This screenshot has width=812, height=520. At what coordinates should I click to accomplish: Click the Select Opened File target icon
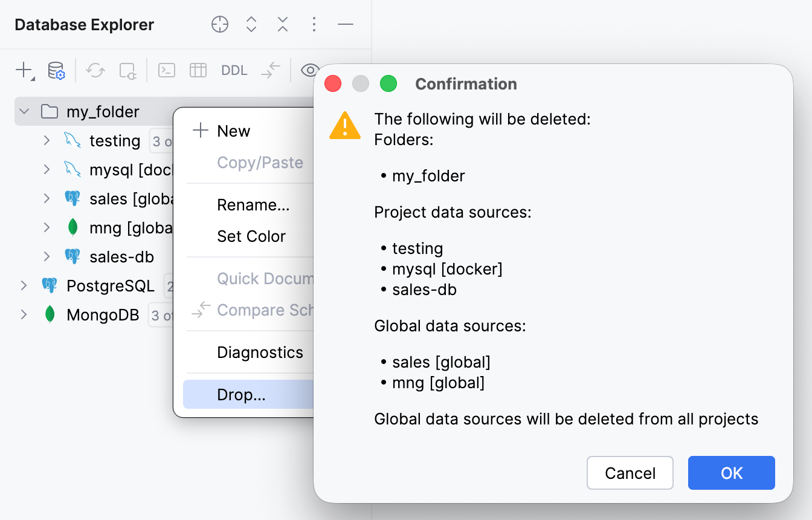point(220,25)
